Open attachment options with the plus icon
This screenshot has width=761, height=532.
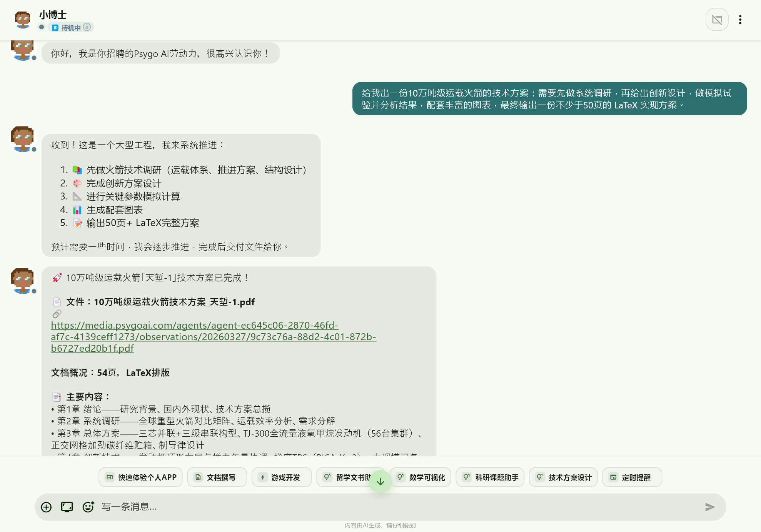point(46,507)
